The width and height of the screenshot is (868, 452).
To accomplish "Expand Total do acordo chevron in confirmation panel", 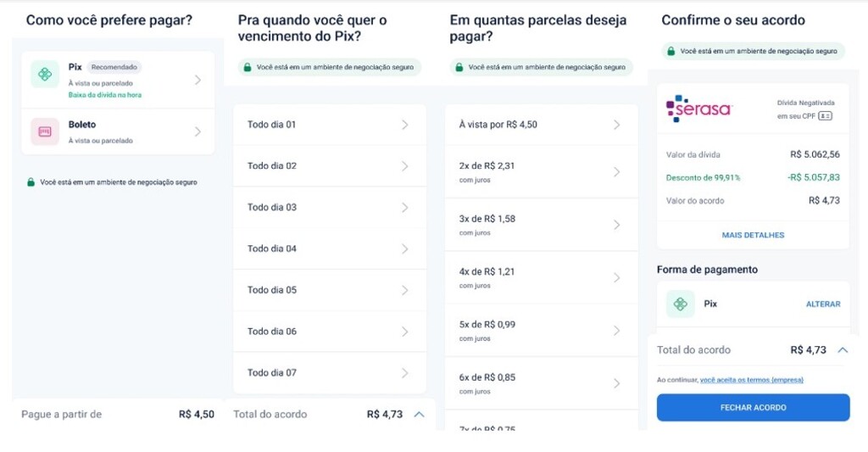I will 843,350.
